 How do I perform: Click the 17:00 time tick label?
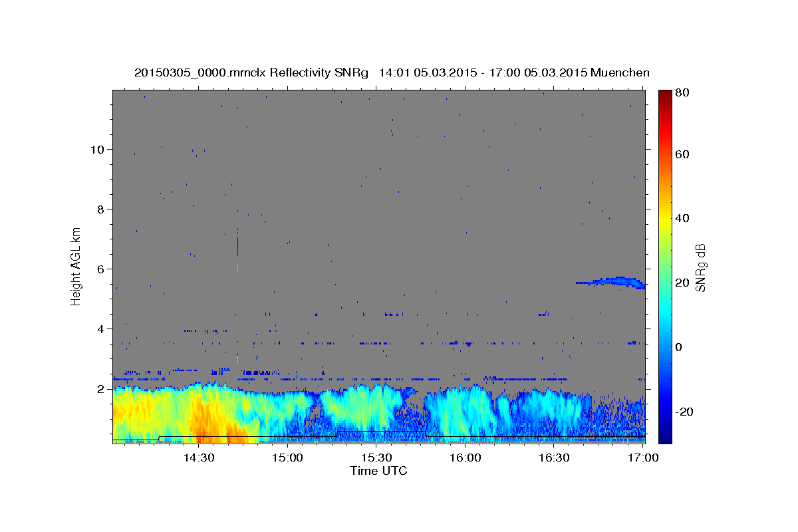tap(643, 458)
